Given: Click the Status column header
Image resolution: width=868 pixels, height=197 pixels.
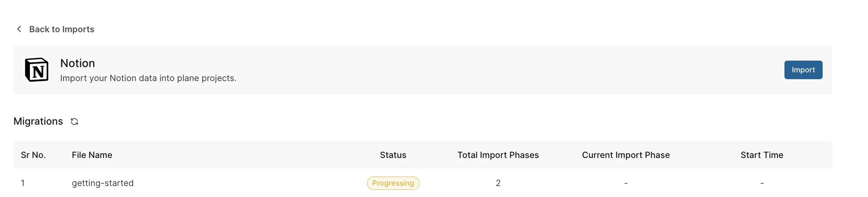Looking at the screenshot, I should tap(393, 155).
